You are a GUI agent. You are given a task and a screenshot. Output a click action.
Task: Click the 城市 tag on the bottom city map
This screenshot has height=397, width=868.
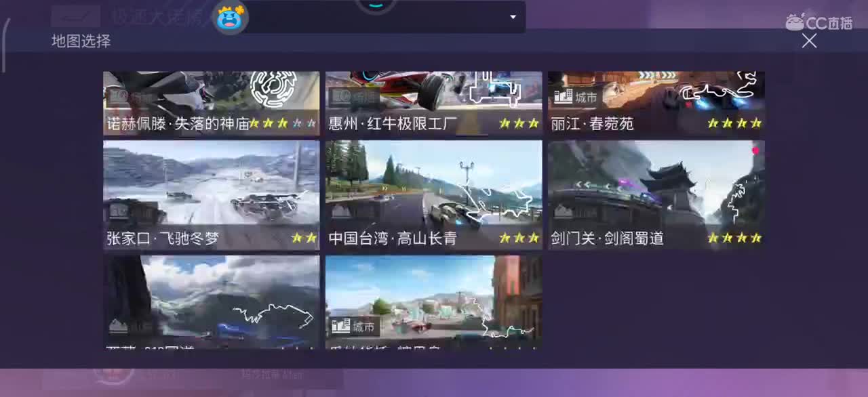(349, 326)
